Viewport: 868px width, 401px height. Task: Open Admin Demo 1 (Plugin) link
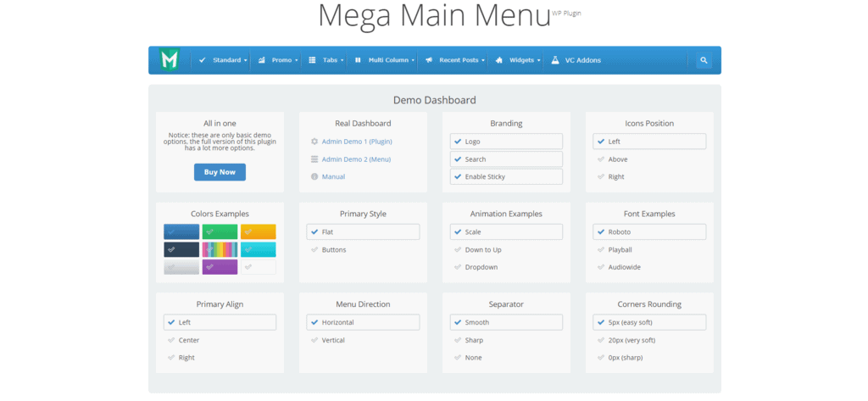click(357, 142)
